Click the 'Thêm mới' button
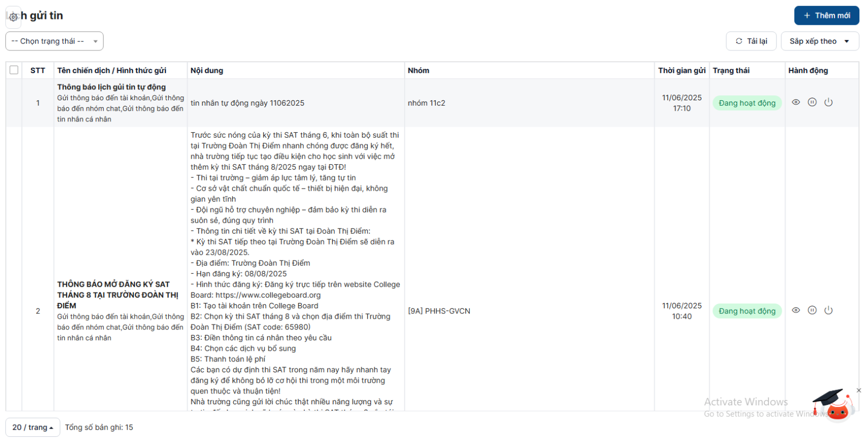The width and height of the screenshot is (868, 439). (x=826, y=16)
